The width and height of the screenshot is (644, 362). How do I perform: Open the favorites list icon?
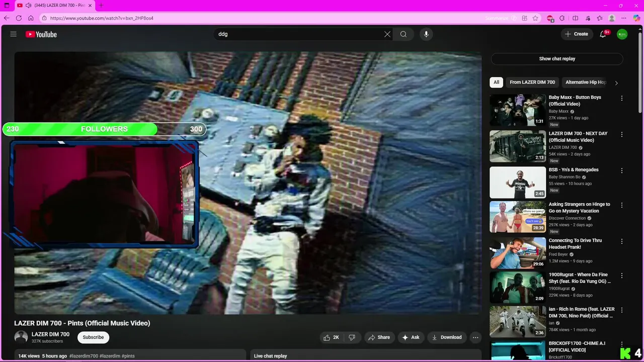pos(600,18)
